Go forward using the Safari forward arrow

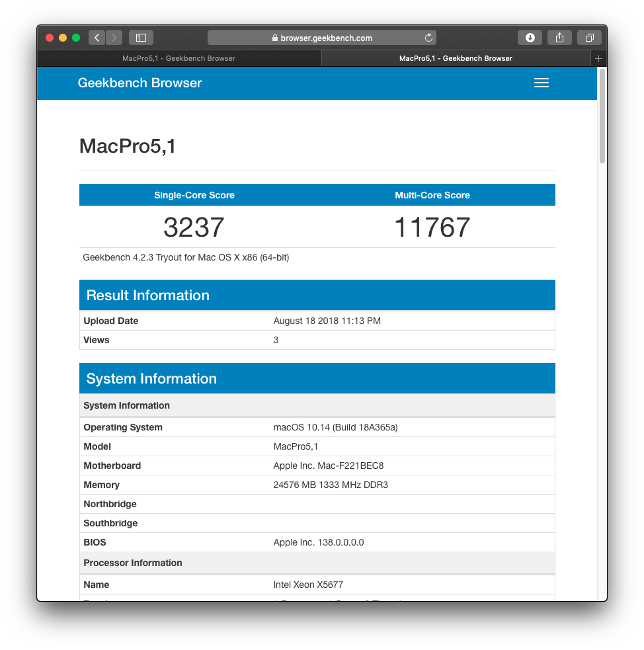[114, 38]
